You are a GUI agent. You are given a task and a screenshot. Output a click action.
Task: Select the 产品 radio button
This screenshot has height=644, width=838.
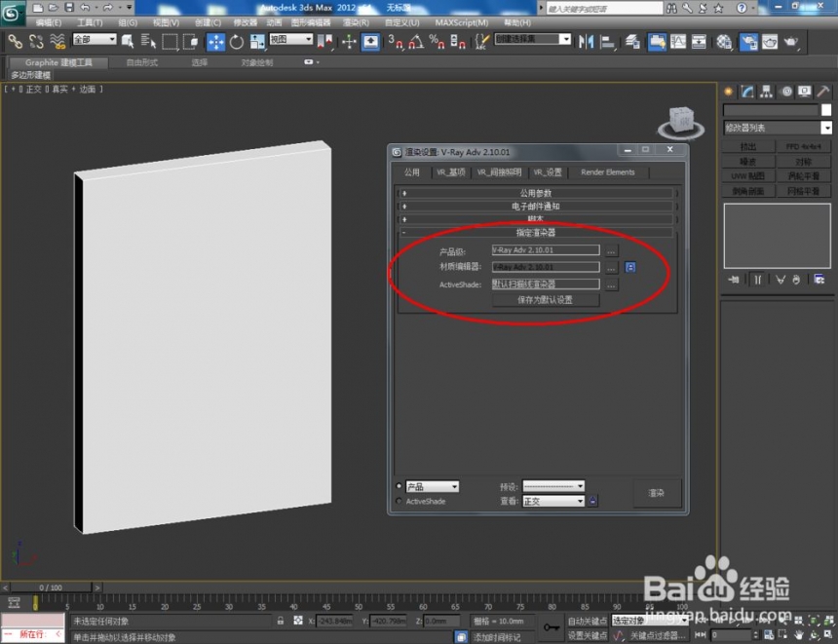[x=399, y=486]
